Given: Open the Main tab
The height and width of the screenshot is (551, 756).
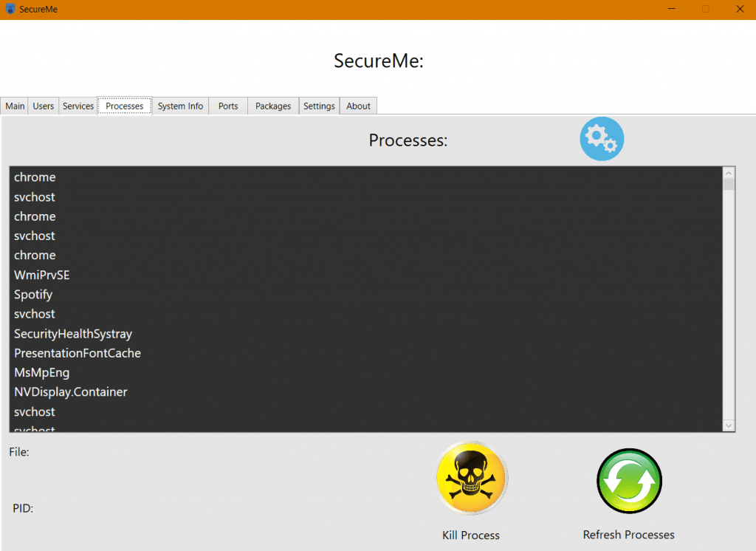Looking at the screenshot, I should 15,106.
